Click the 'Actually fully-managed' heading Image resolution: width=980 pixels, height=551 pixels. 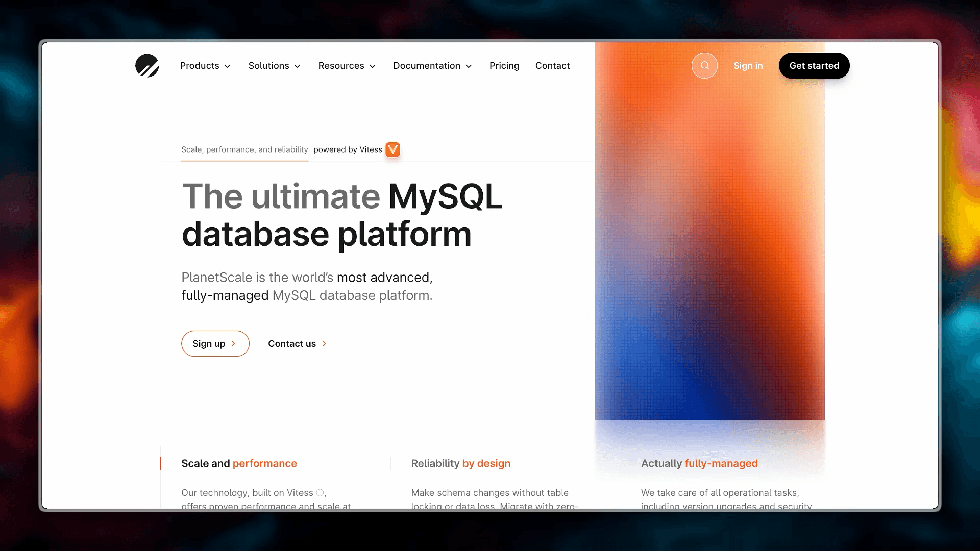pos(699,463)
